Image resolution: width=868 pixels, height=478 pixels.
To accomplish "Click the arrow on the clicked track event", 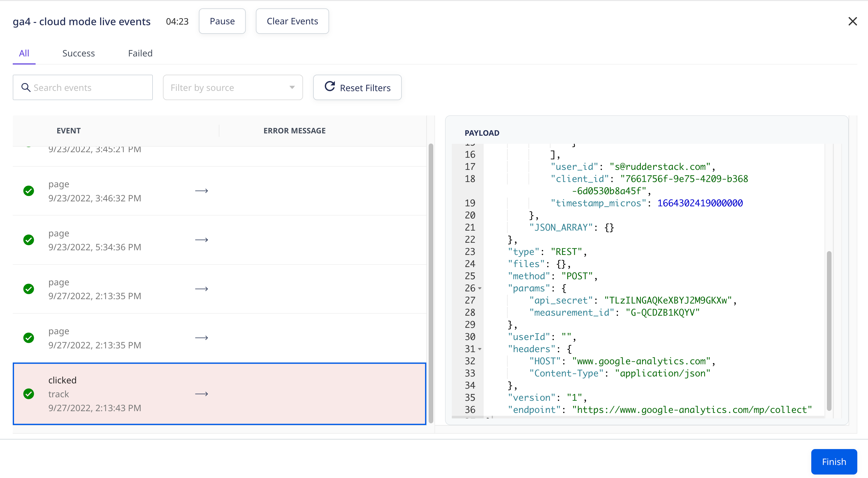I will coord(201,394).
